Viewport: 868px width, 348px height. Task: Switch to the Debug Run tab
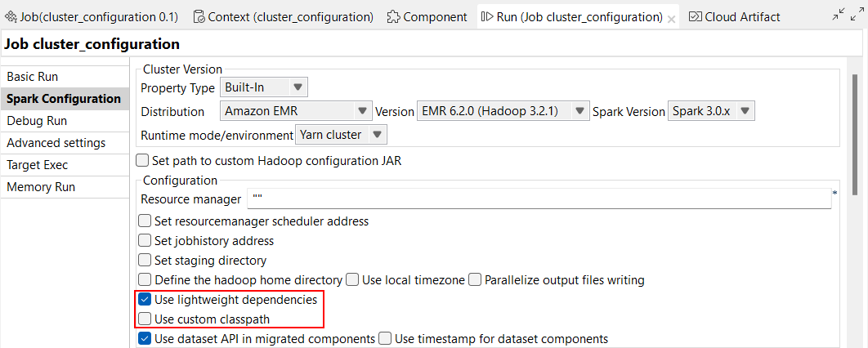click(x=37, y=121)
